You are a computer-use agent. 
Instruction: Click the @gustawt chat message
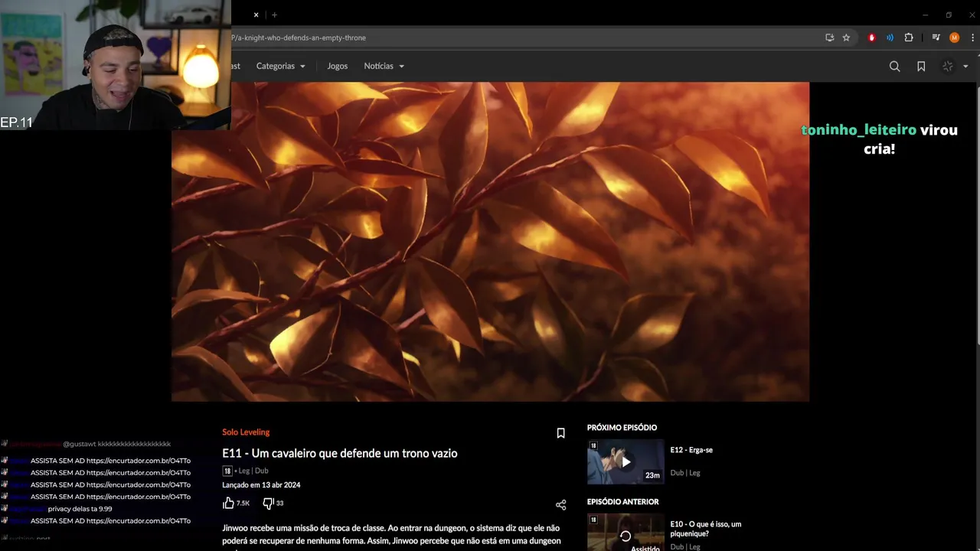[116, 444]
